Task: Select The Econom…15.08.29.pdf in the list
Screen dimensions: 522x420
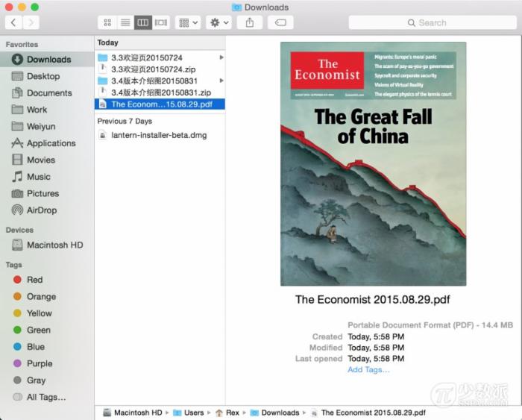Action: [x=160, y=104]
